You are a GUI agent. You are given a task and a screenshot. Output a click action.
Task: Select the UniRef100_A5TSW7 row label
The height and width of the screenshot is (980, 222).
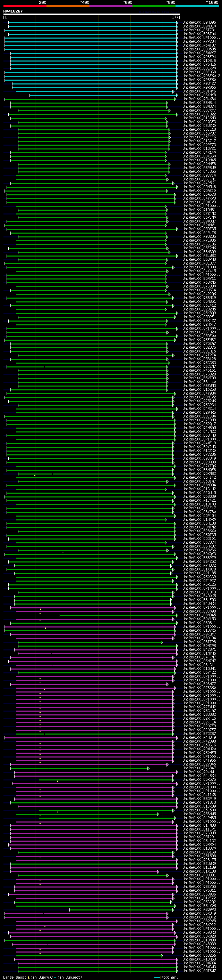coord(199,971)
